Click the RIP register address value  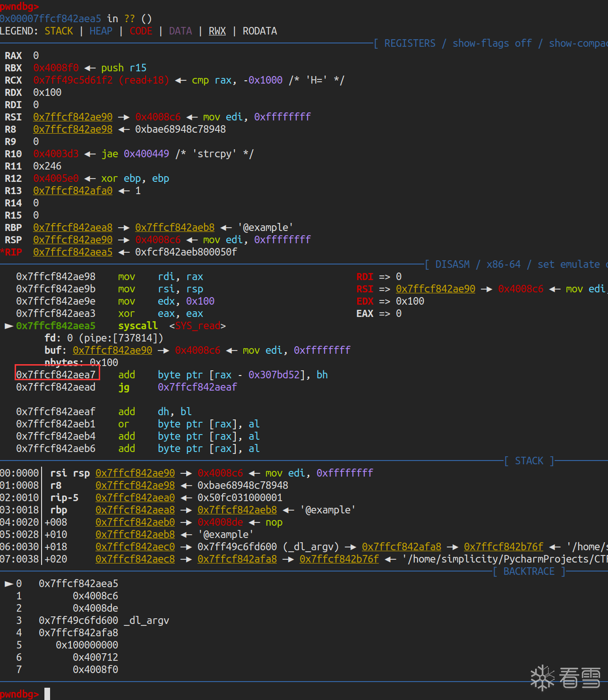(x=73, y=252)
